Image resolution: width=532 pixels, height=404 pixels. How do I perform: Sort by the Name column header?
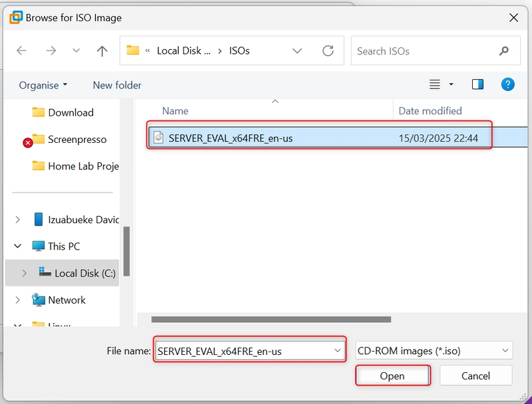pyautogui.click(x=175, y=111)
